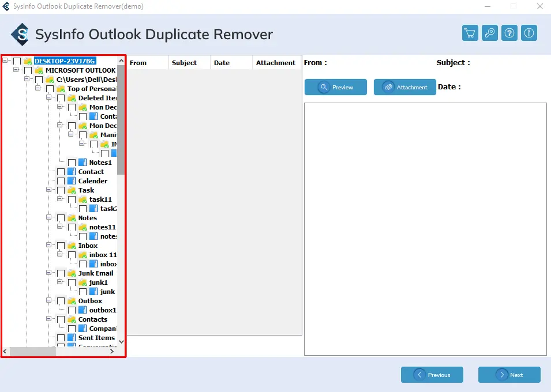
Task: Click the inbox 11 folder icon
Action: (83, 255)
